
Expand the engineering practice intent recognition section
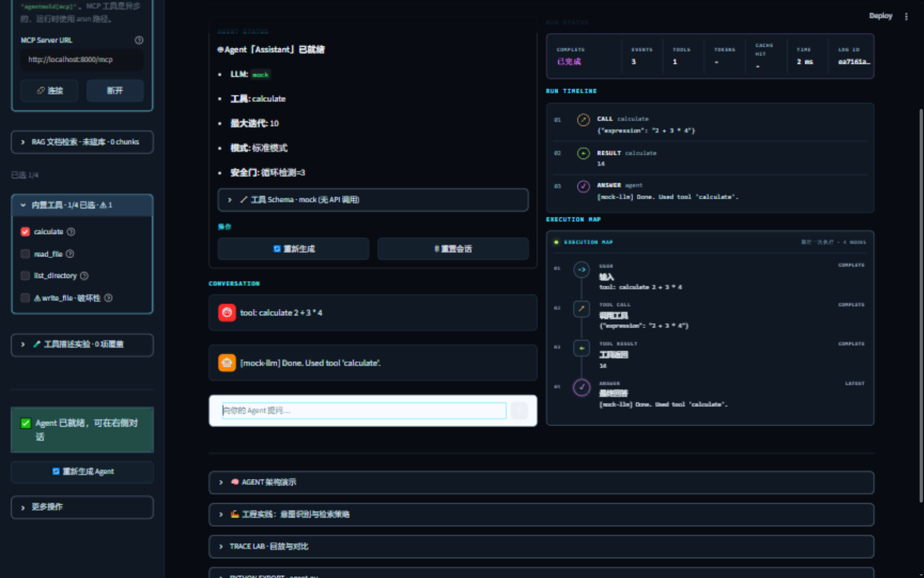coord(541,514)
